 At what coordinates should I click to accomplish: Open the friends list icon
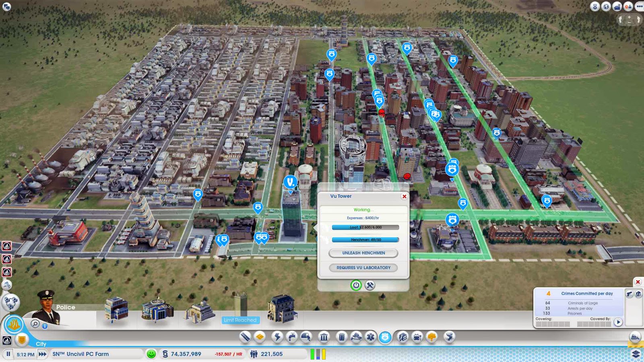click(628, 6)
